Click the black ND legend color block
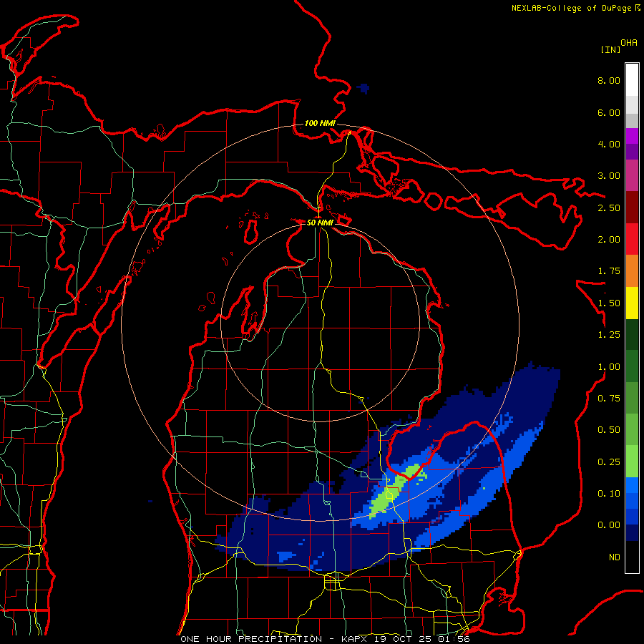644x644 pixels. coord(632,557)
